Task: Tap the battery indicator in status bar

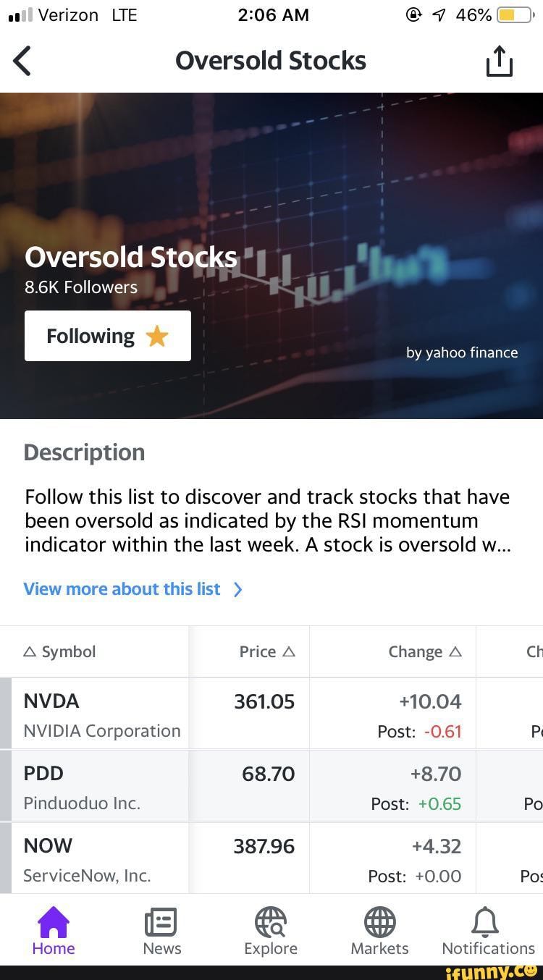Action: coord(515,15)
